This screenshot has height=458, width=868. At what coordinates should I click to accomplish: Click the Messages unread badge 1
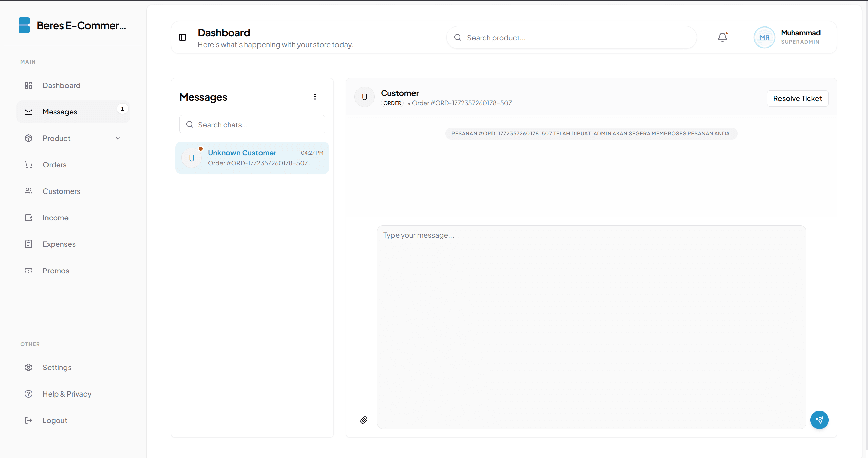122,109
